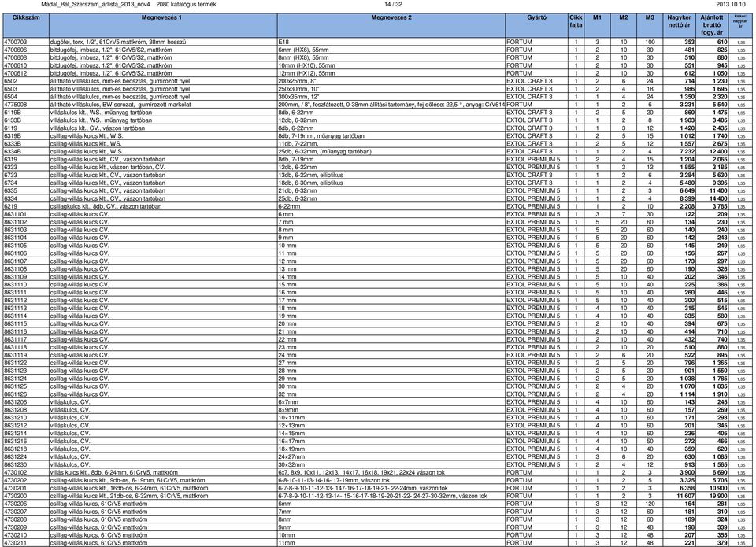756x547 pixels.
Task: Select the gross price "12 400"
Action: pyautogui.click(x=718, y=151)
